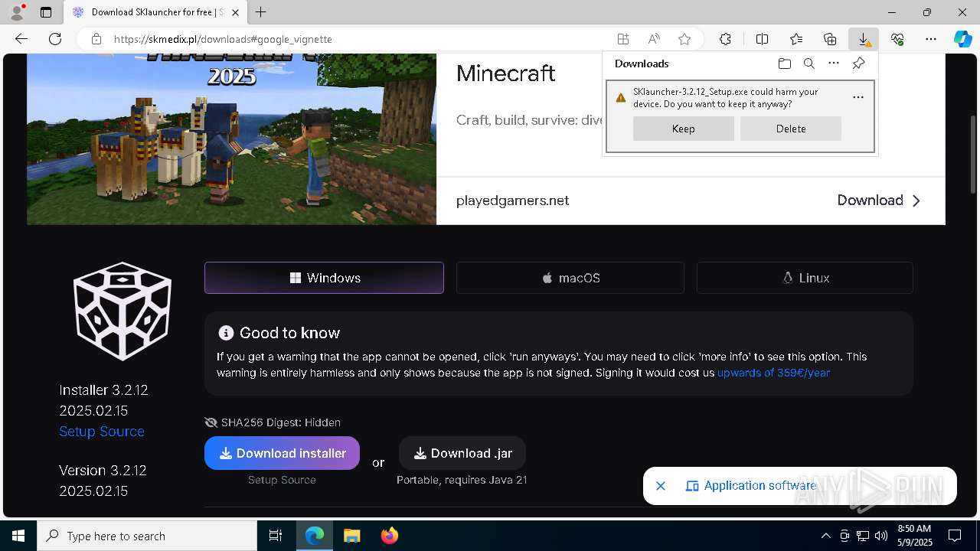Select the Windows platform tab
Screen dimensions: 980x551
(x=324, y=278)
